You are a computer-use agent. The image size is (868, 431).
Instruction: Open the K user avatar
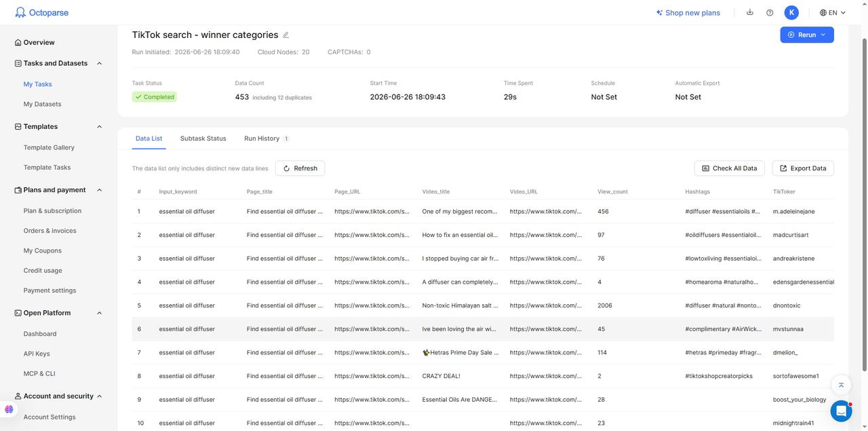coord(791,12)
